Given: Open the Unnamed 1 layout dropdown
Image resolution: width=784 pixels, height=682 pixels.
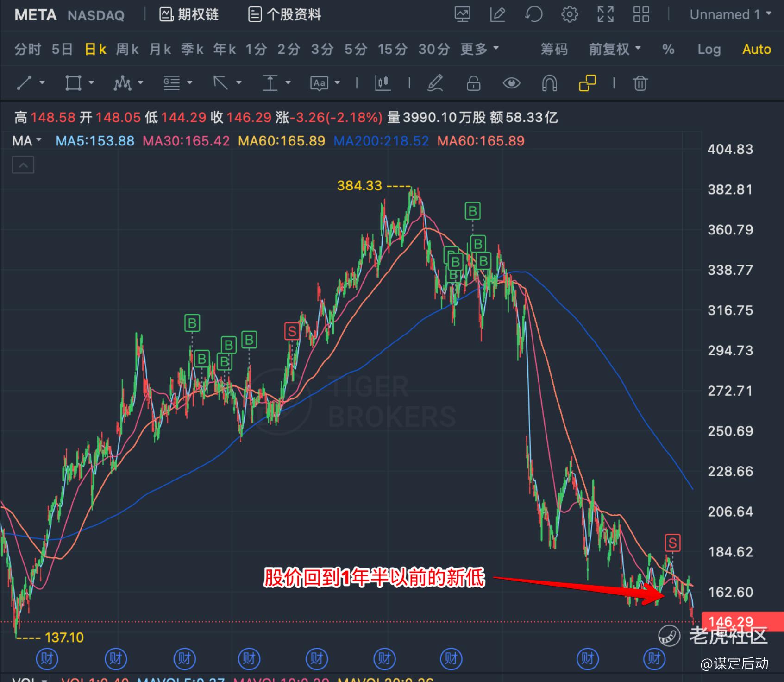Looking at the screenshot, I should (730, 14).
